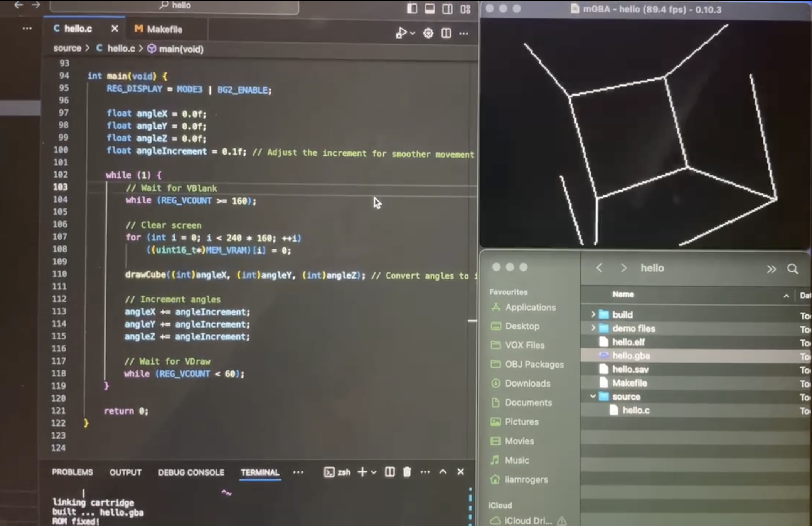Viewport: 812px width, 526px height.
Task: Open the new terminal profile dropdown
Action: click(x=374, y=472)
